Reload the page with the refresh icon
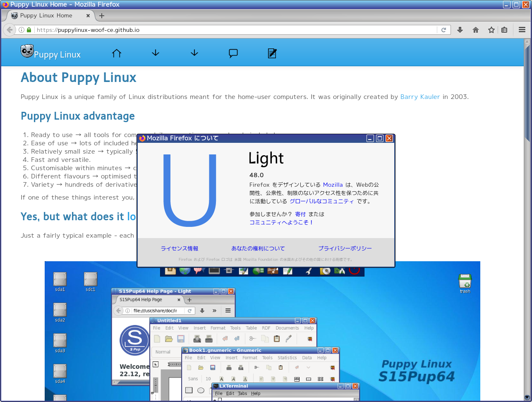This screenshot has height=402, width=532. coord(443,30)
